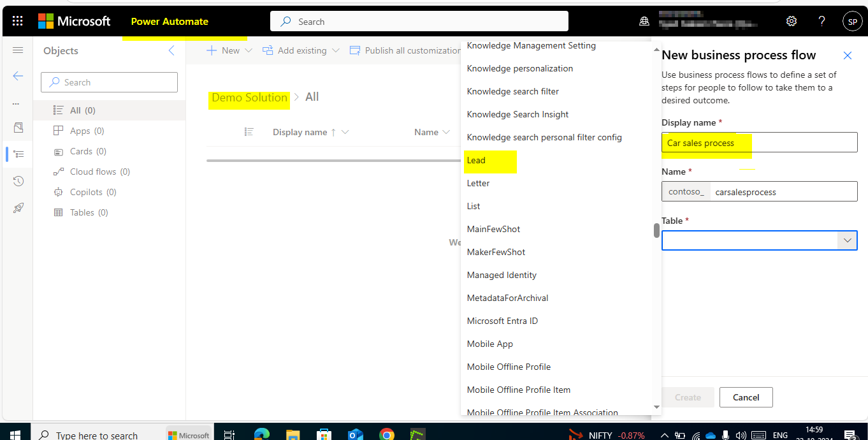This screenshot has height=440, width=868.
Task: Open the environment picker icon
Action: point(644,21)
